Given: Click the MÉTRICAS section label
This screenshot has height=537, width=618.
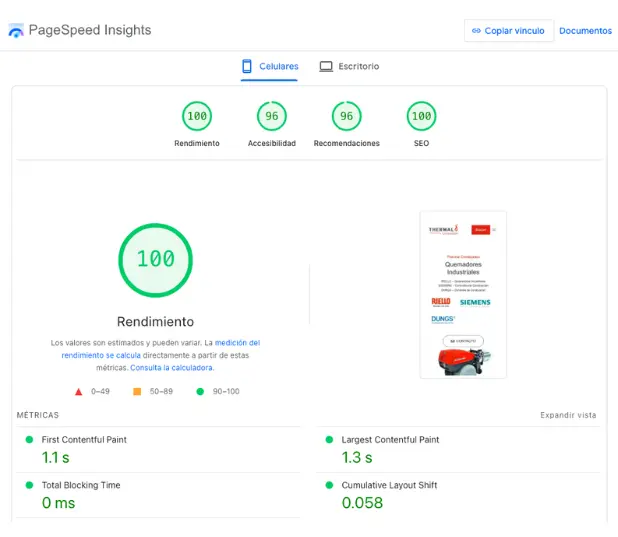Looking at the screenshot, I should [38, 415].
